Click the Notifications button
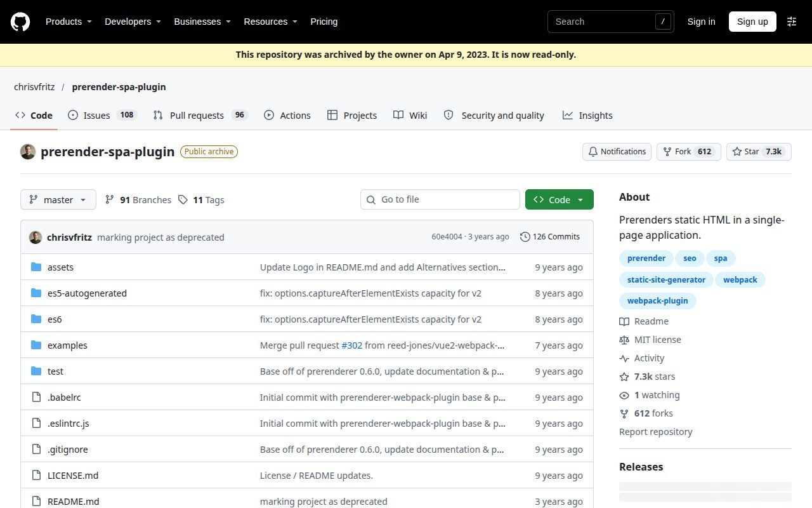 click(x=617, y=152)
